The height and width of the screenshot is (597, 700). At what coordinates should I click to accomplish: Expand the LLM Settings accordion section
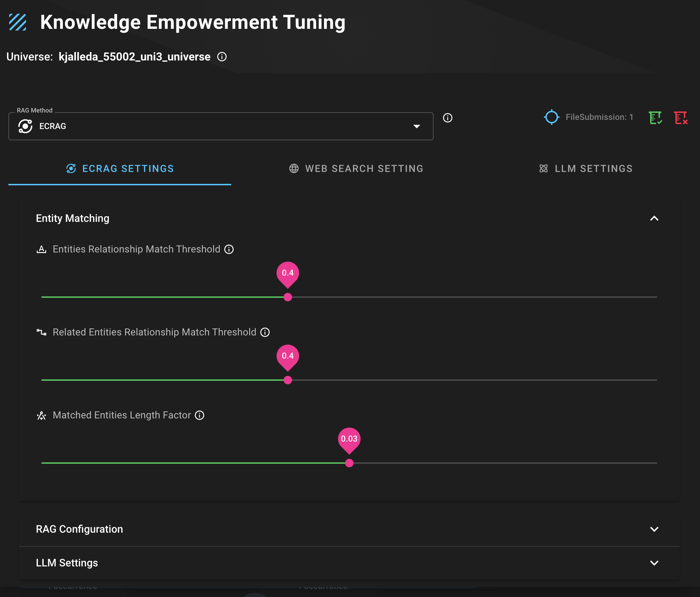click(x=654, y=563)
